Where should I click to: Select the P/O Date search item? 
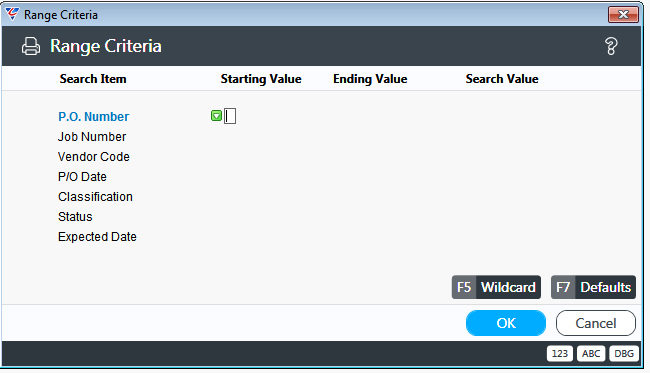82,177
